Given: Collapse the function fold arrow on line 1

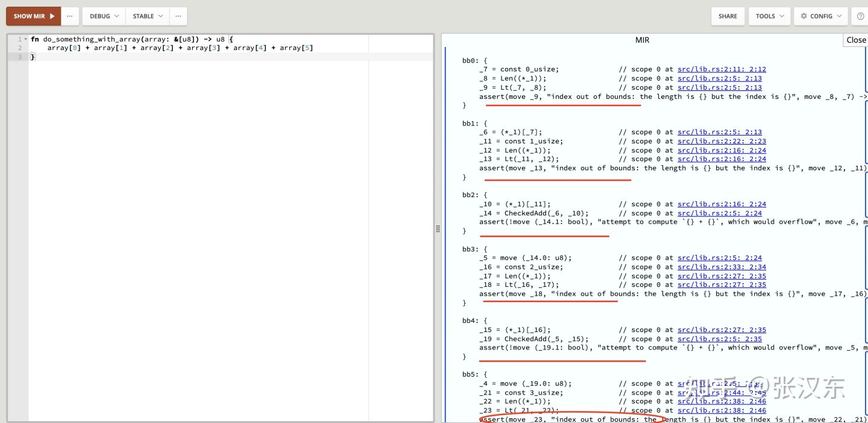Looking at the screenshot, I should [x=25, y=39].
